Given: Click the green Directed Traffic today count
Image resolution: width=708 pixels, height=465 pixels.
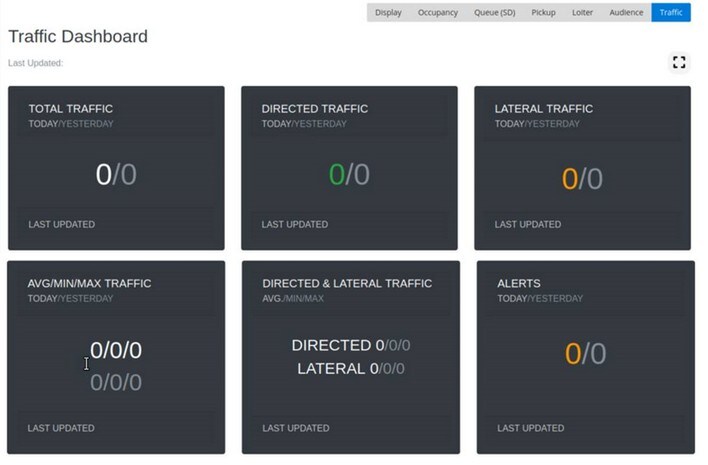Looking at the screenshot, I should (337, 175).
